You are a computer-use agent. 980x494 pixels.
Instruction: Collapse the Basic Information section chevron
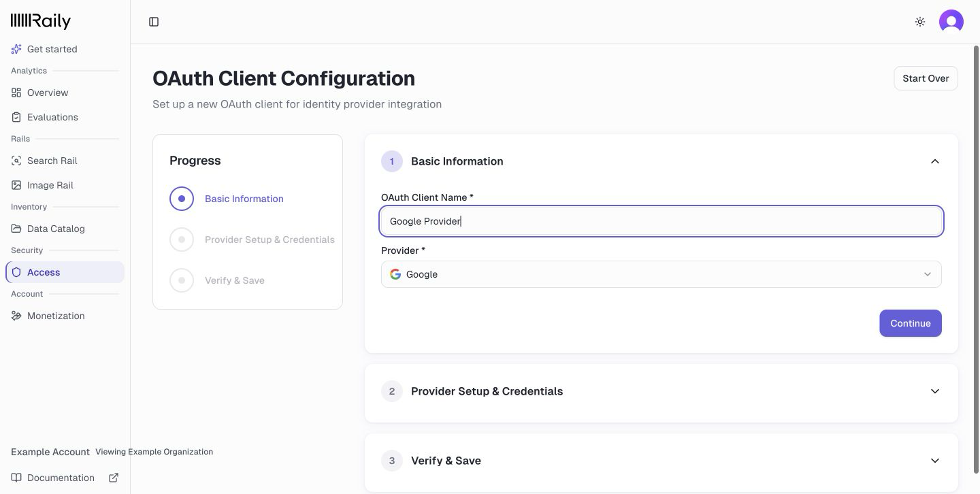tap(935, 161)
